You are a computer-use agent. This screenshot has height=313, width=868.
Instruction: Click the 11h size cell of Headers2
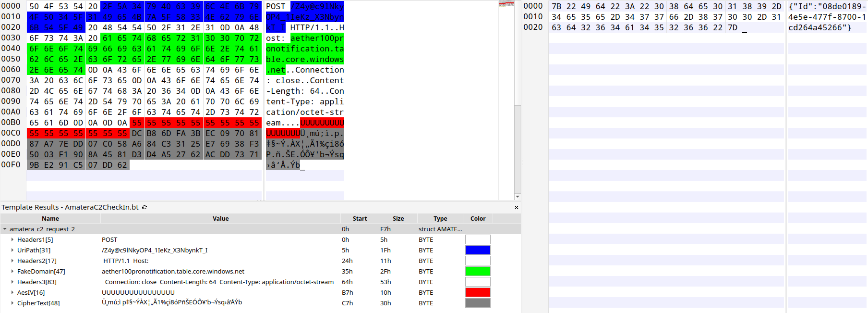(386, 261)
